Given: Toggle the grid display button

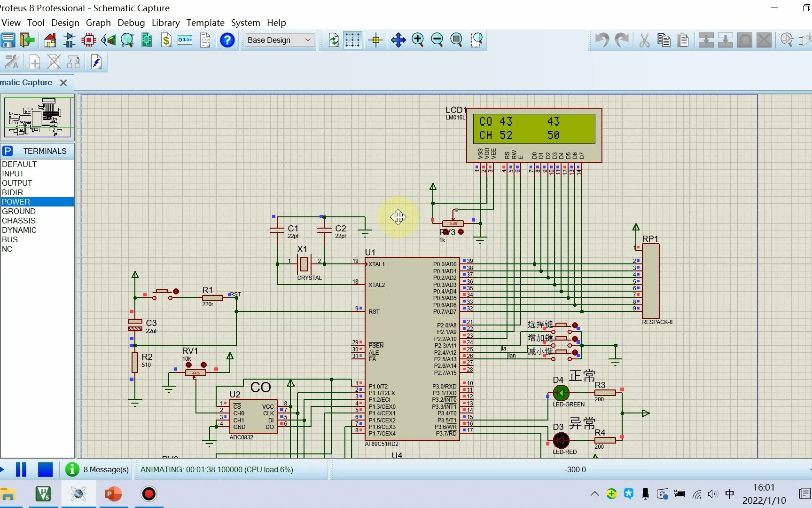Looking at the screenshot, I should (352, 40).
